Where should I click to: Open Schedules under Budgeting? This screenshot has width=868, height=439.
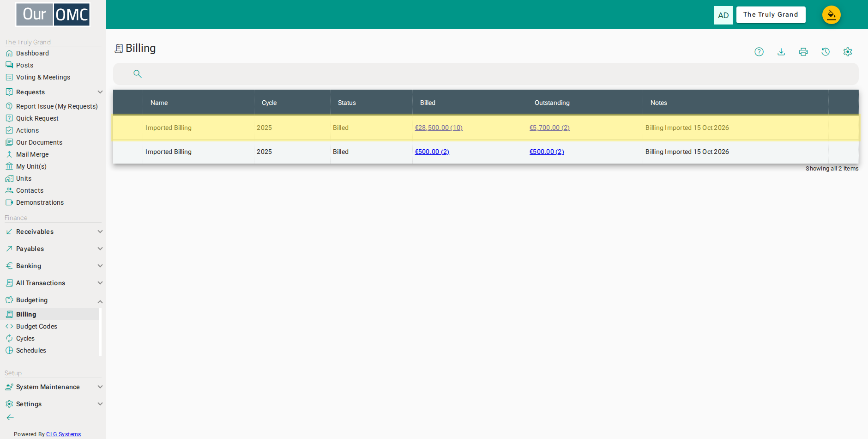pos(31,350)
